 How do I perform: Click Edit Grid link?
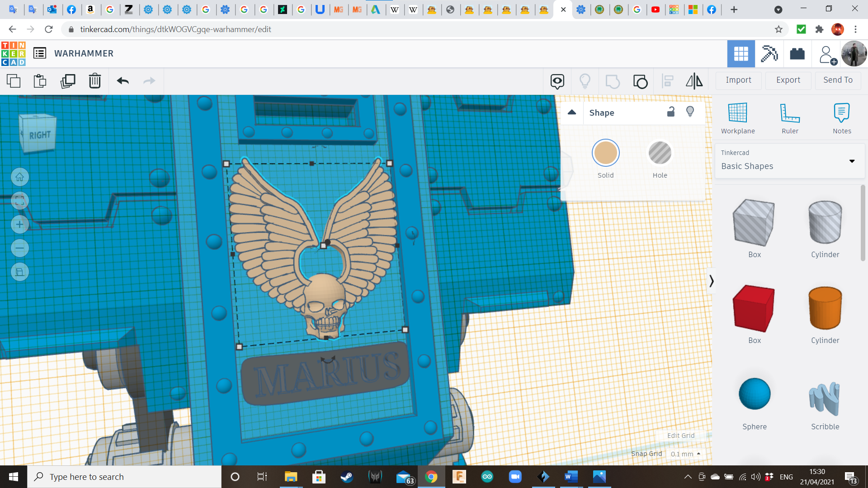pos(681,436)
